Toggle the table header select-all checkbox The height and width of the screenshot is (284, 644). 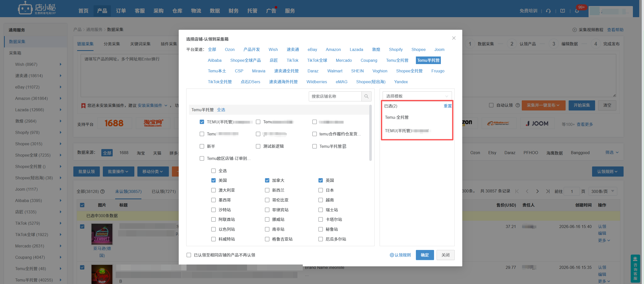pos(82,205)
